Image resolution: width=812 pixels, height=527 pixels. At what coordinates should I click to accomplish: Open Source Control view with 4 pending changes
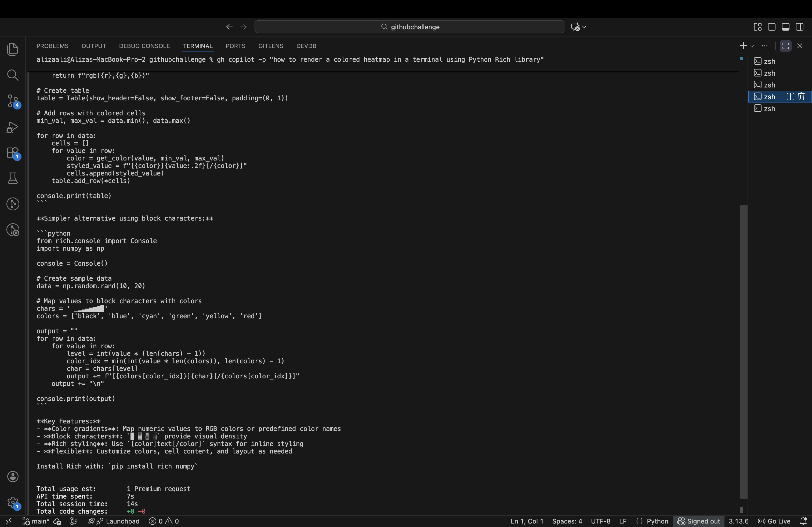(13, 101)
